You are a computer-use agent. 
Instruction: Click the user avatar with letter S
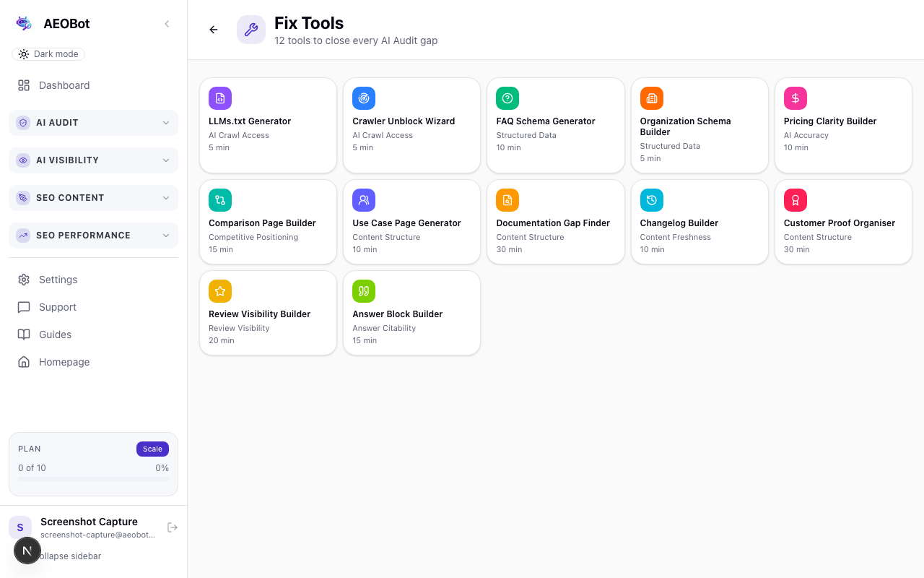[20, 527]
